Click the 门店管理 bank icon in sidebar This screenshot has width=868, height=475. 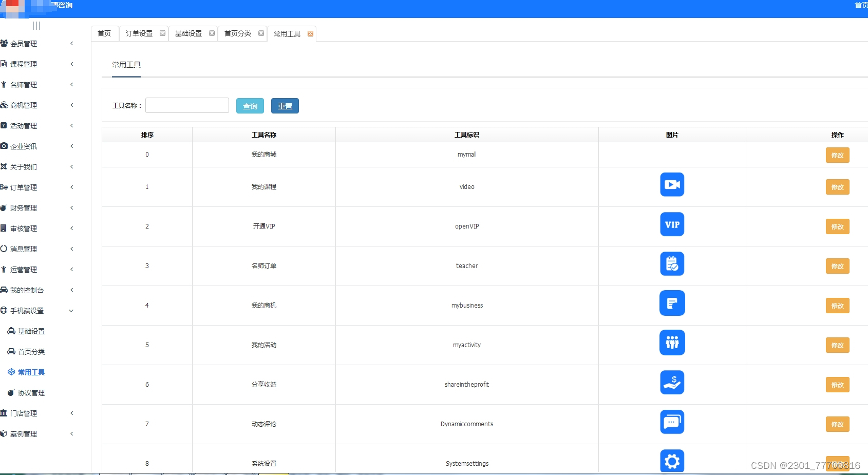coord(4,413)
